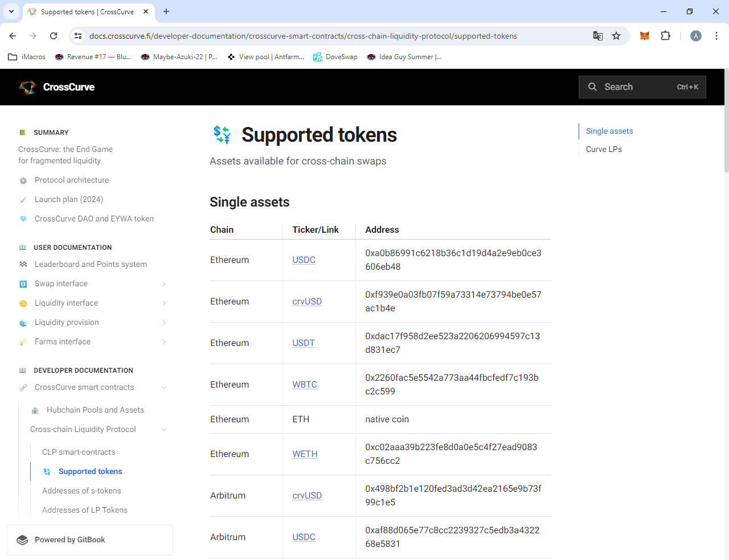Go forward to next page
Viewport: 729px width, 560px height.
[x=33, y=36]
